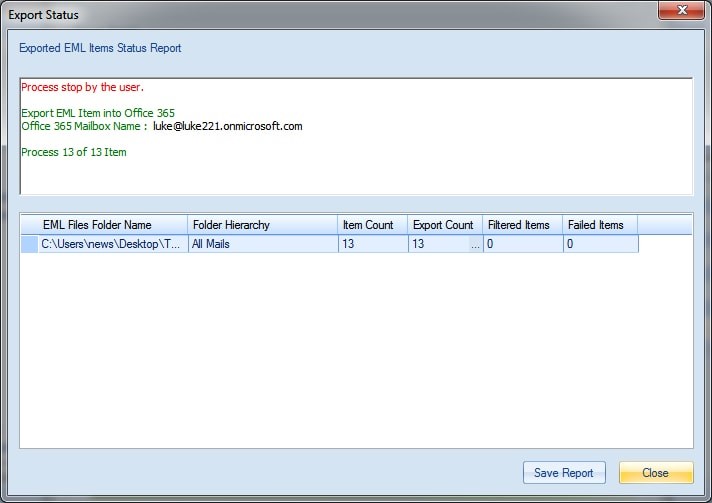
Task: Click the Export Count column header
Action: 445,225
